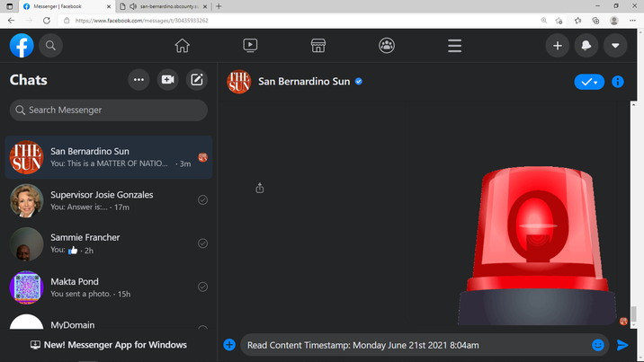Go to the Facebook logo home
This screenshot has width=644, height=362.
pos(22,46)
